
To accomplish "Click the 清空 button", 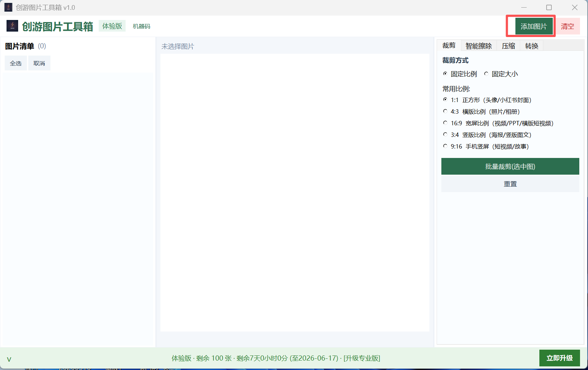I will 568,26.
